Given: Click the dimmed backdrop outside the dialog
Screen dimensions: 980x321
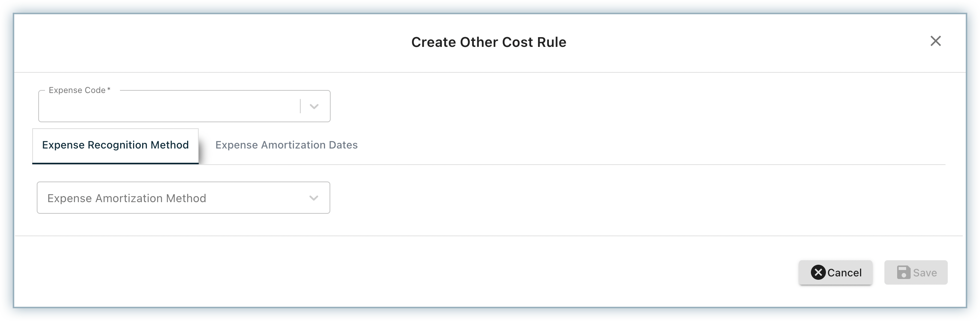Looking at the screenshot, I should coord(490,313).
